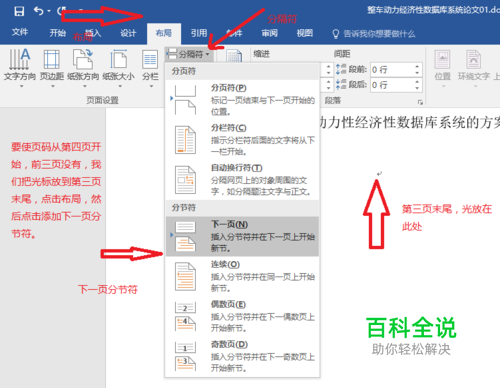Click the 分栏符(C) column break icon

coord(185,140)
